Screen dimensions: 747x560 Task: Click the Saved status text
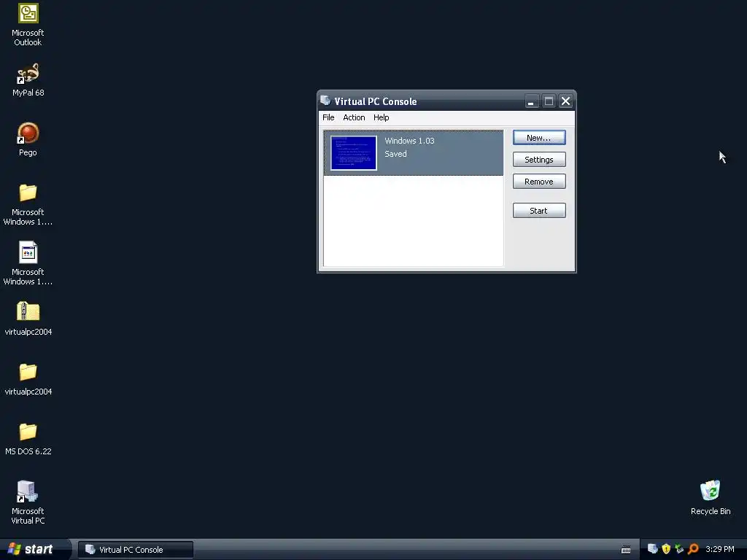tap(395, 154)
